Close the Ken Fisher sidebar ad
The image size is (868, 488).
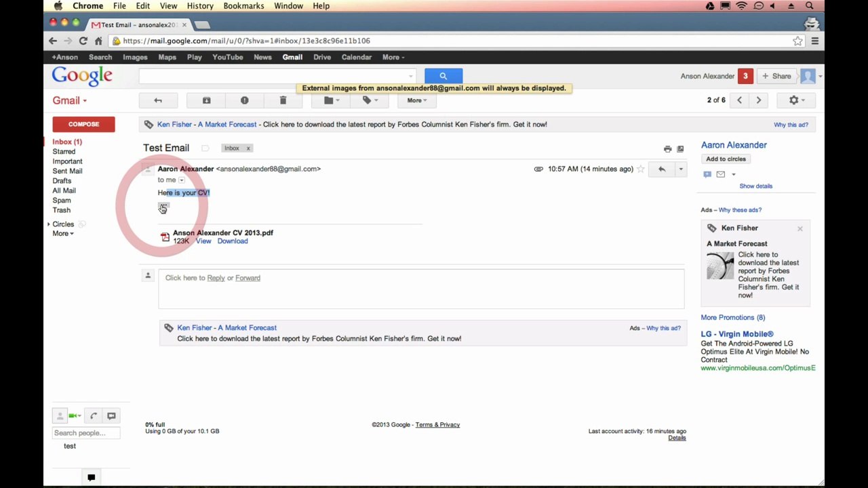(800, 228)
